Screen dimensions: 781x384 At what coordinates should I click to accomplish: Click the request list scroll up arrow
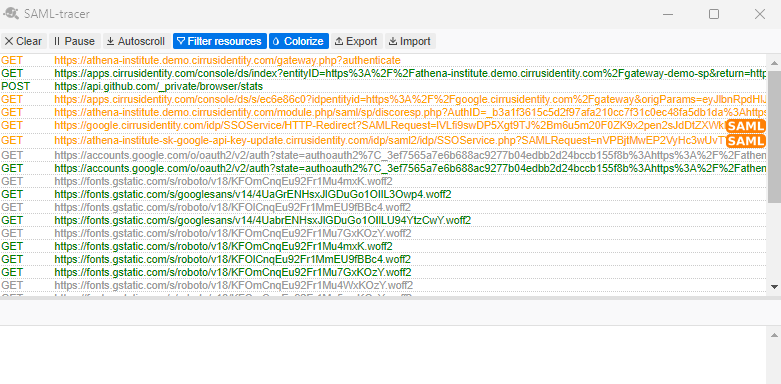[774, 63]
